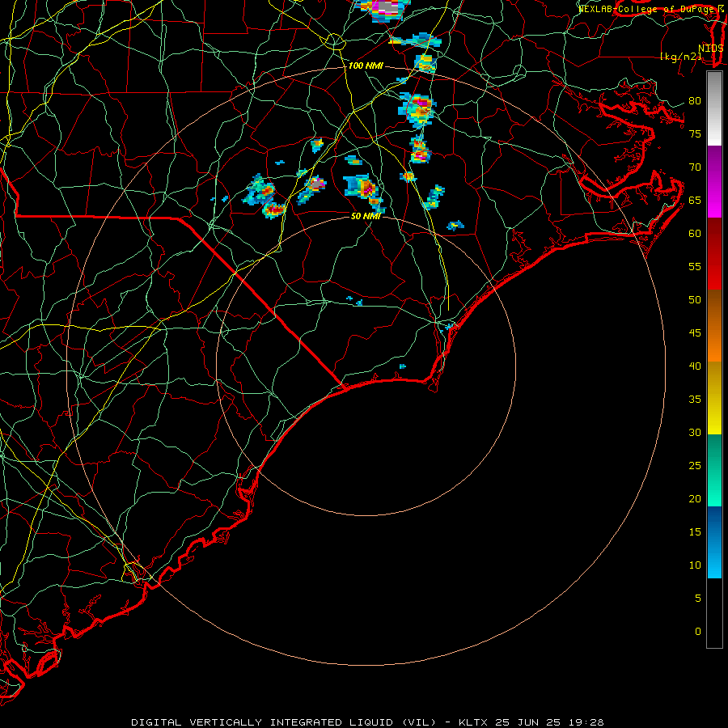Image resolution: width=728 pixels, height=728 pixels.
Task: Click the legend value '65'
Action: pos(695,201)
